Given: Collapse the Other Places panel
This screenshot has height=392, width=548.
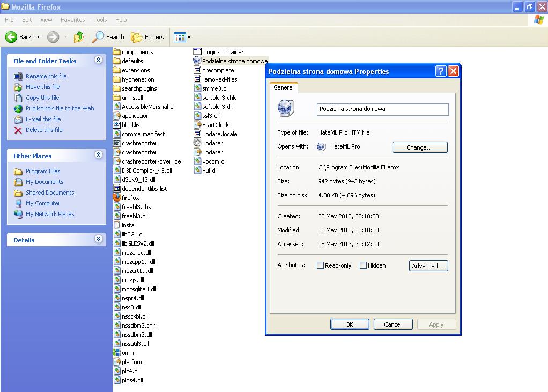Looking at the screenshot, I should 99,155.
